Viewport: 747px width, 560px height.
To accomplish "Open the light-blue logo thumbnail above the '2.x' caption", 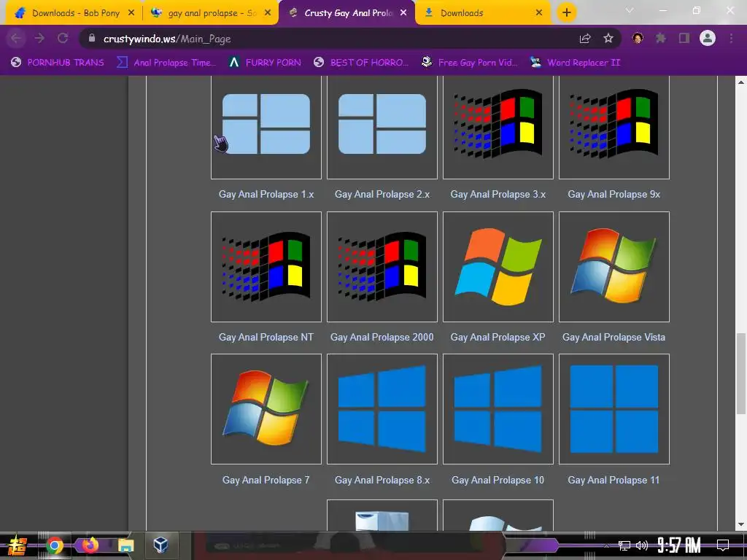I will [x=382, y=125].
